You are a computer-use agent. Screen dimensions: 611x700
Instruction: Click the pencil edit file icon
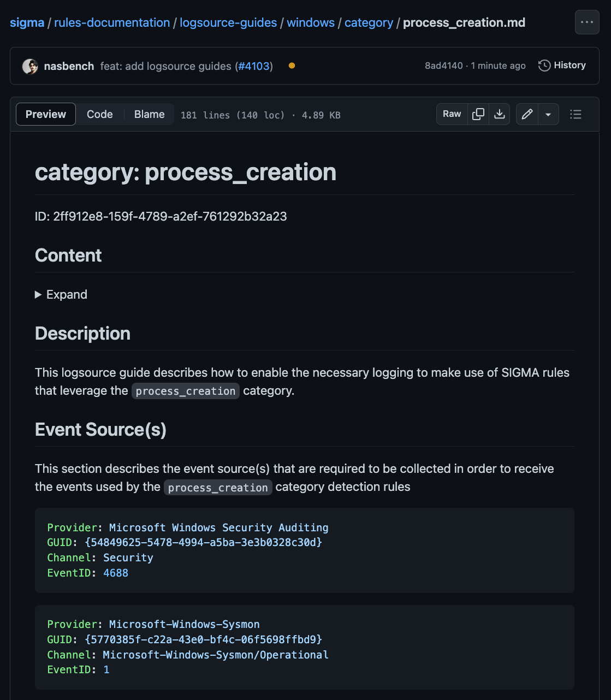click(x=527, y=114)
